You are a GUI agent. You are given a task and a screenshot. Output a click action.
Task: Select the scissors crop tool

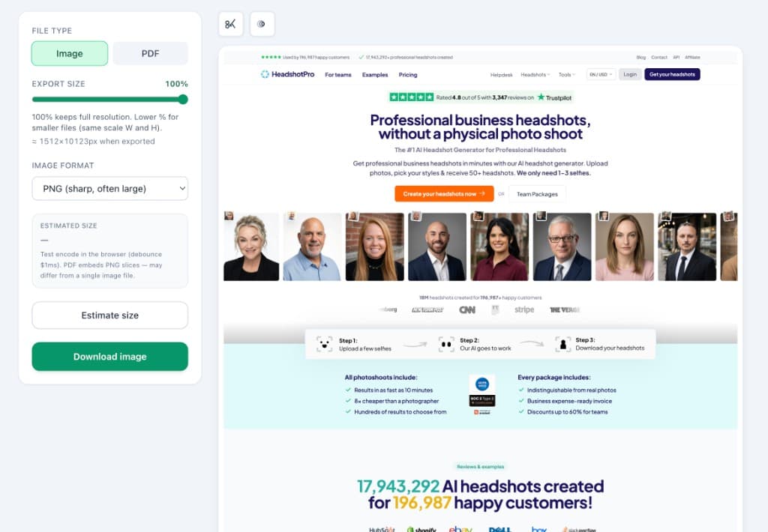pos(231,24)
